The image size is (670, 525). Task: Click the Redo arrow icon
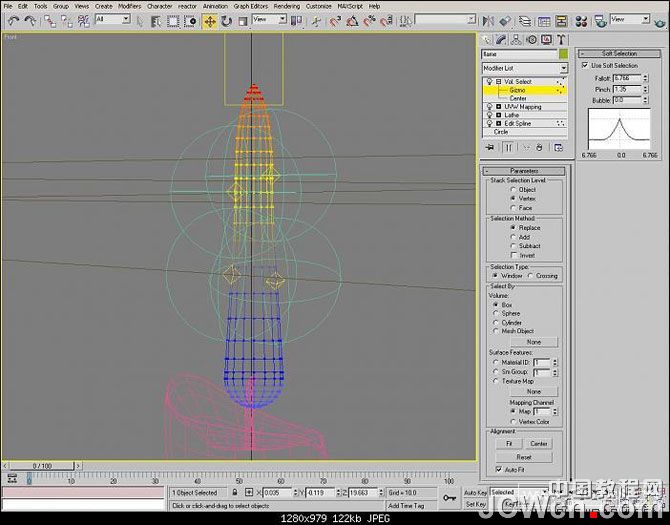click(x=30, y=21)
